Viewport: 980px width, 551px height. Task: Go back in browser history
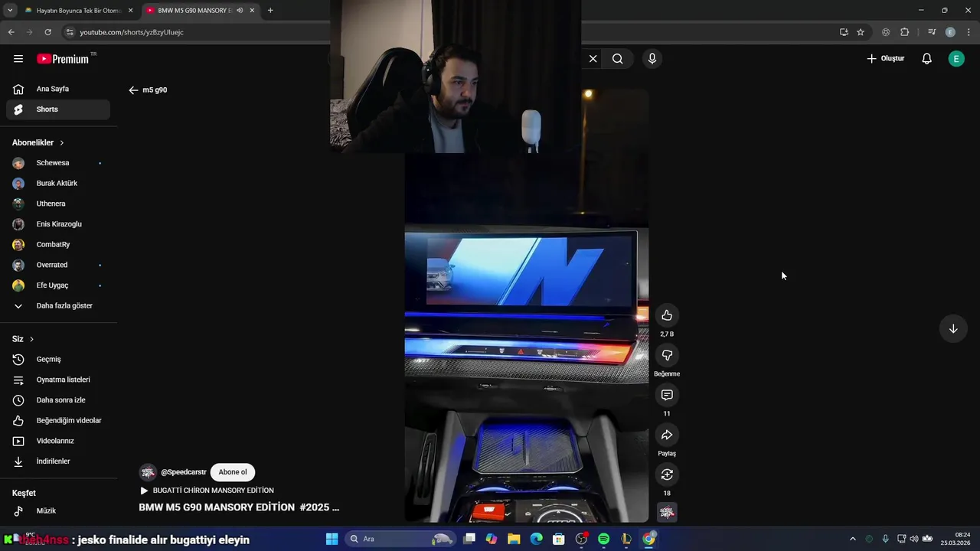pyautogui.click(x=11, y=32)
